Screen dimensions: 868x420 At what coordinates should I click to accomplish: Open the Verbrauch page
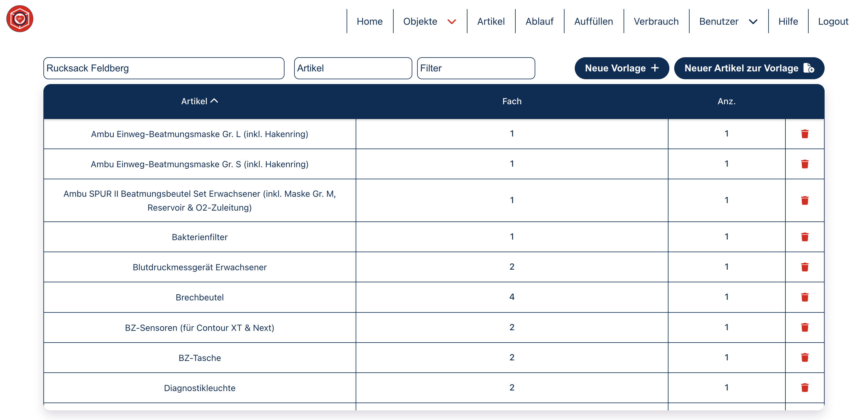coord(656,22)
